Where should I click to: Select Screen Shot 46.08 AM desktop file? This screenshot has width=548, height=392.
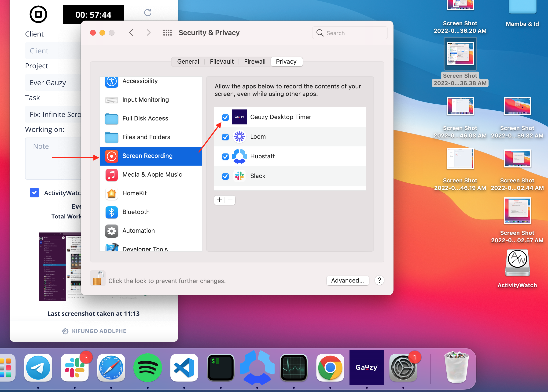click(460, 106)
